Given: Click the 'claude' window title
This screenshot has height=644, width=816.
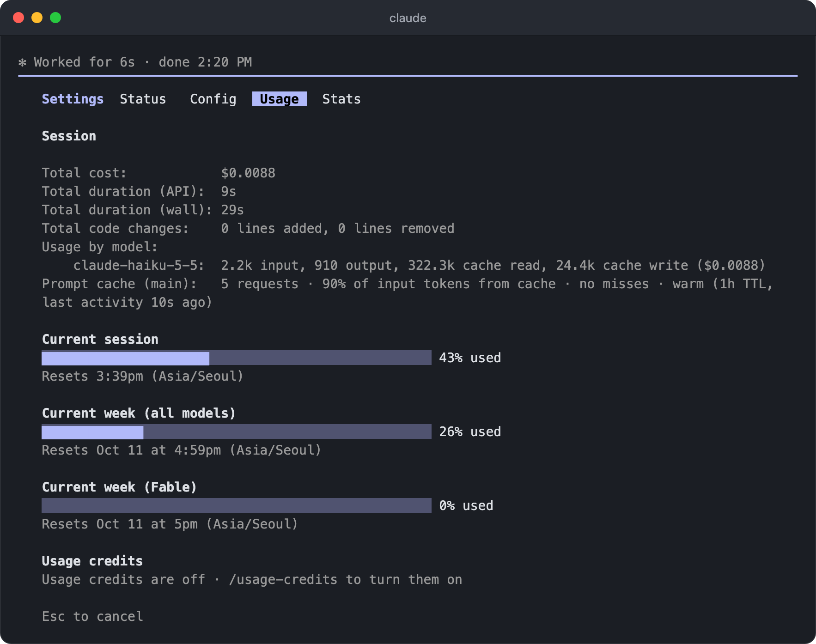Looking at the screenshot, I should point(408,18).
